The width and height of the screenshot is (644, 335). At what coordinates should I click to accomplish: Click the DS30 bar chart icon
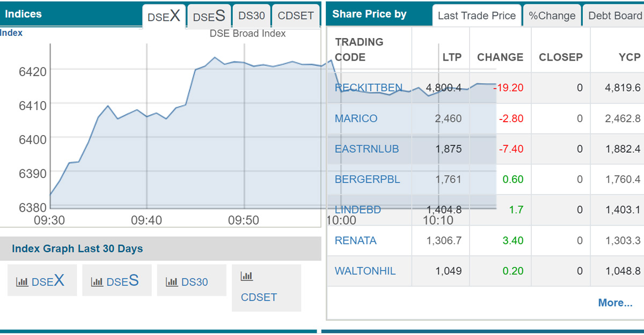tap(172, 281)
